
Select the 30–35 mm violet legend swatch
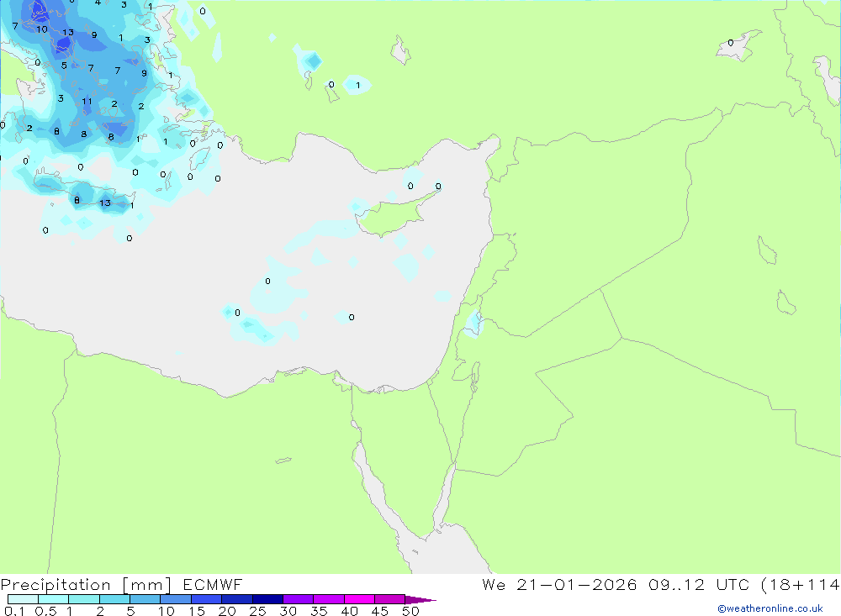tap(298, 599)
